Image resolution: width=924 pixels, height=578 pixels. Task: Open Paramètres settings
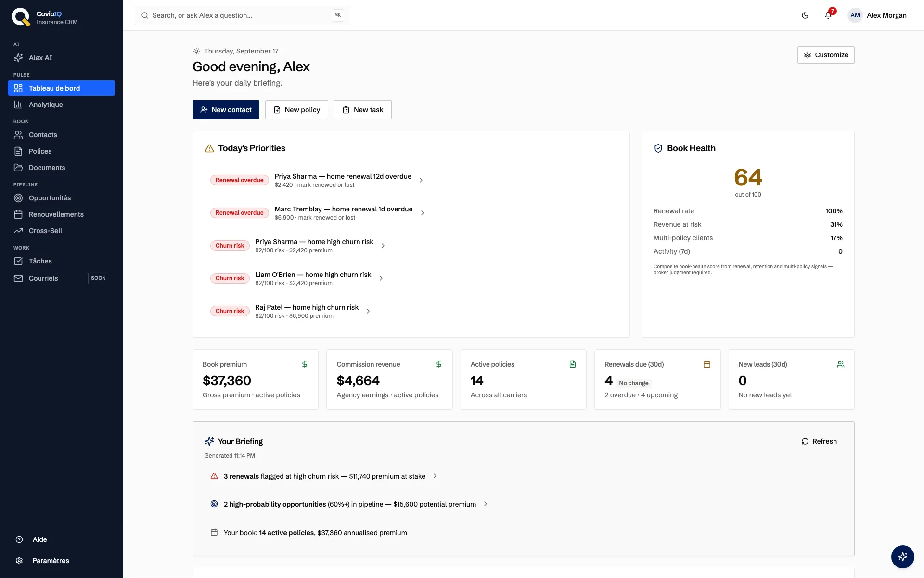pyautogui.click(x=61, y=561)
